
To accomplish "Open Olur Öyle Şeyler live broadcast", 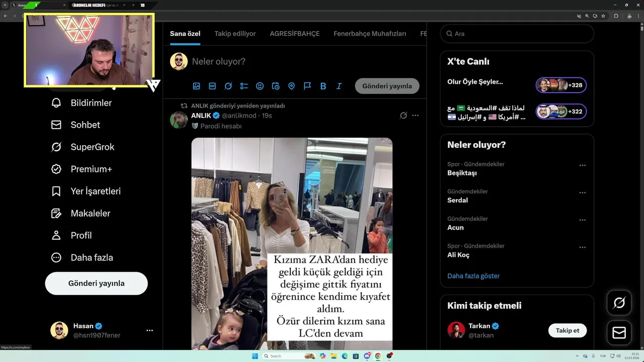I will pos(475,82).
